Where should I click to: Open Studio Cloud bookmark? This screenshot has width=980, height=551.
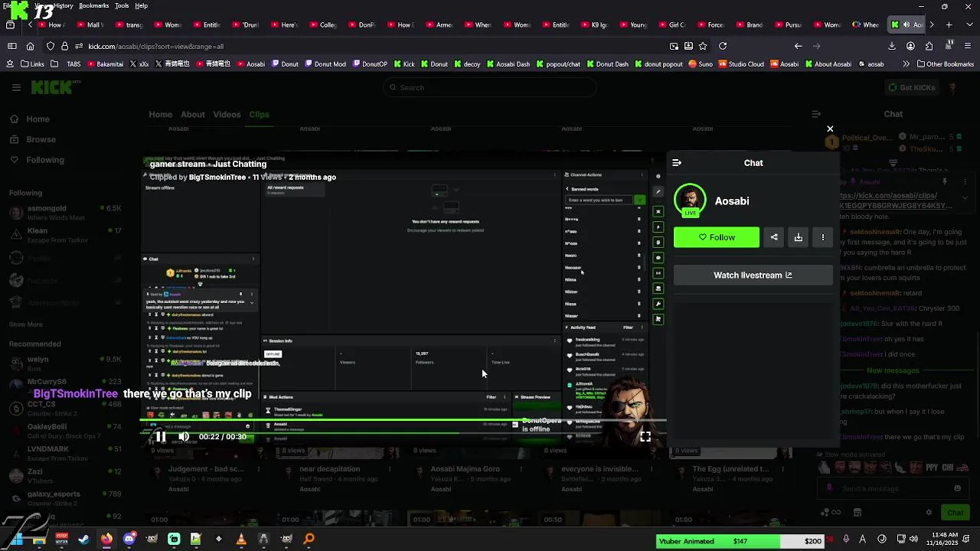click(x=742, y=64)
